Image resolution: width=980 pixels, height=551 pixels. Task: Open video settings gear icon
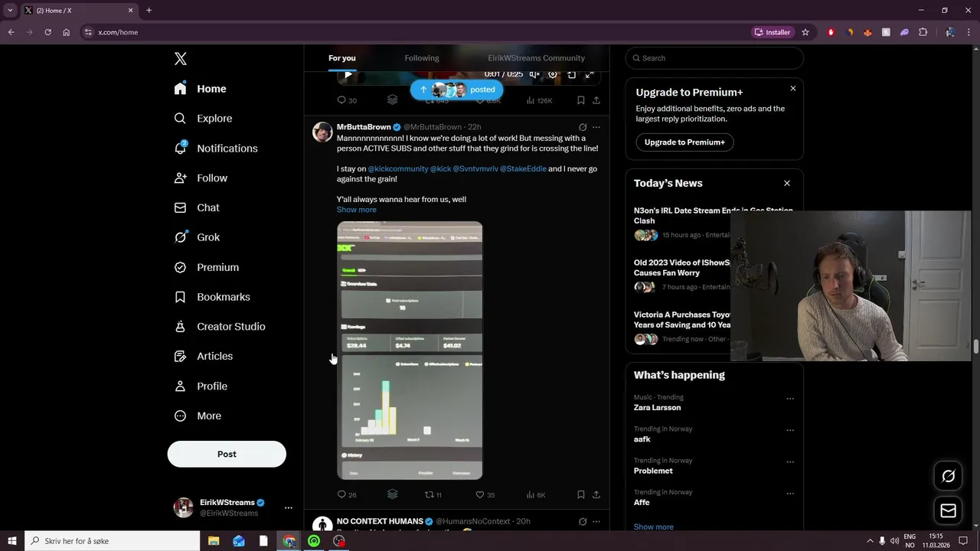coord(553,74)
